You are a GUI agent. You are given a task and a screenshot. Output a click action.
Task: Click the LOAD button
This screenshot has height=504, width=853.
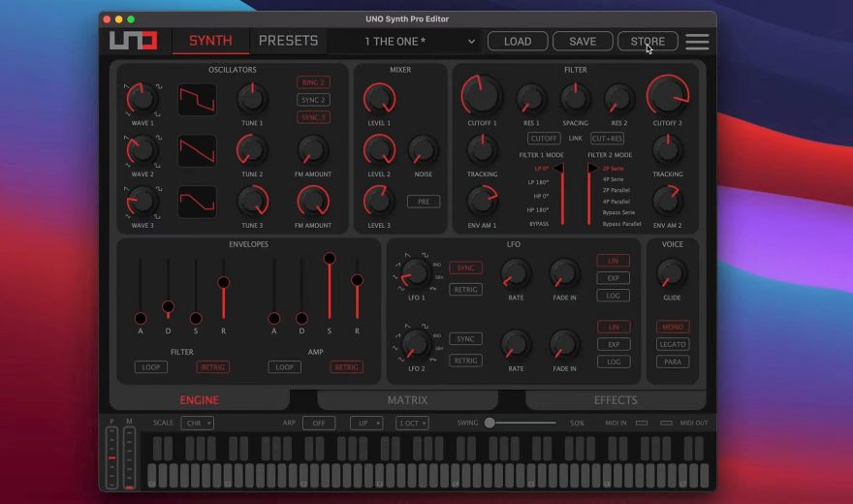(x=518, y=42)
